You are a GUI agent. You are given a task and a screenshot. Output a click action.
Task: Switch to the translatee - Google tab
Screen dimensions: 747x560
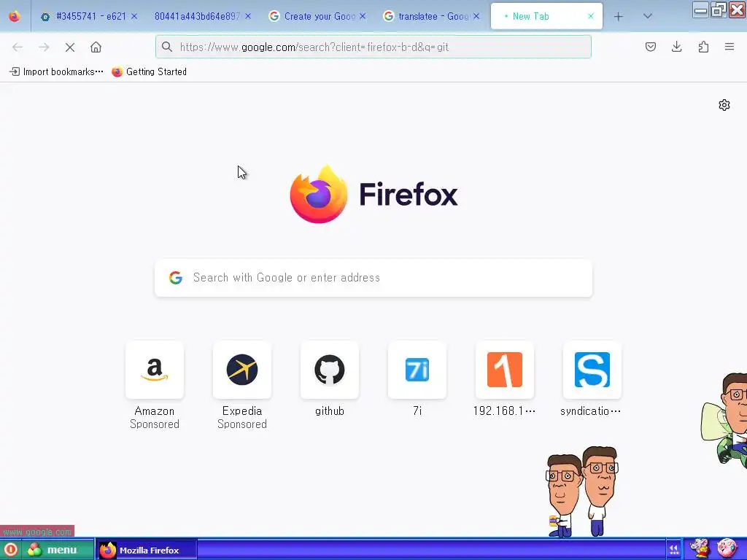pyautogui.click(x=433, y=16)
